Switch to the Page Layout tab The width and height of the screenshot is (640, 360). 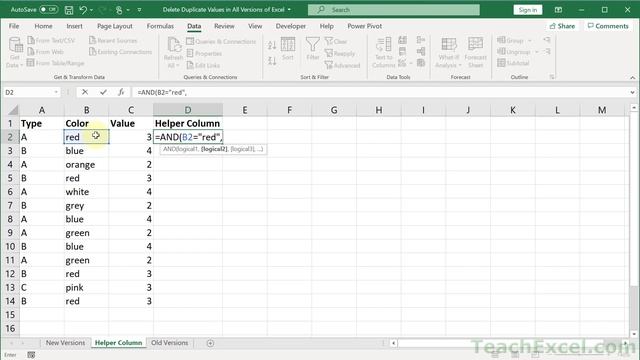[x=115, y=26]
